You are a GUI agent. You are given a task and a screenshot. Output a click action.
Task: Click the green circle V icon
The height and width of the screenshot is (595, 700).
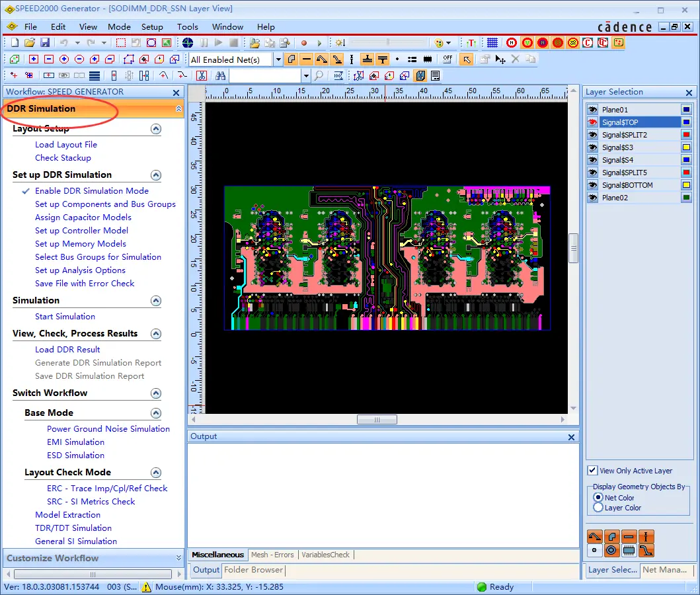coord(527,43)
